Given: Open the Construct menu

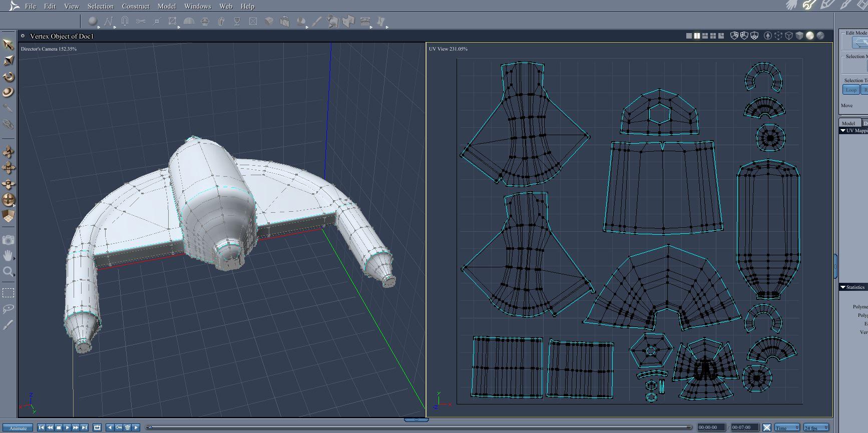Looking at the screenshot, I should tap(135, 6).
